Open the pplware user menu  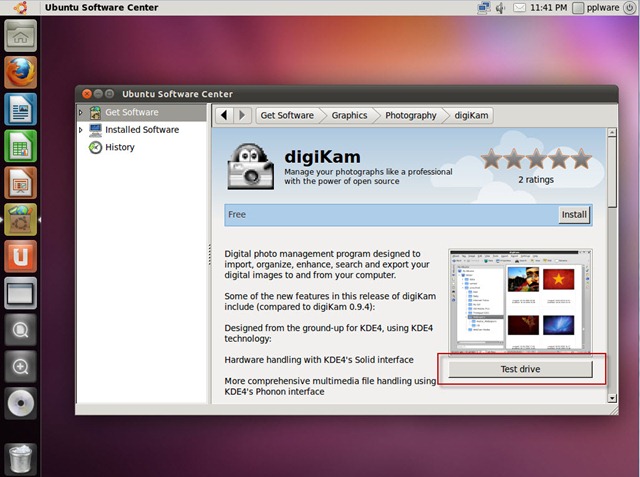[x=596, y=7]
